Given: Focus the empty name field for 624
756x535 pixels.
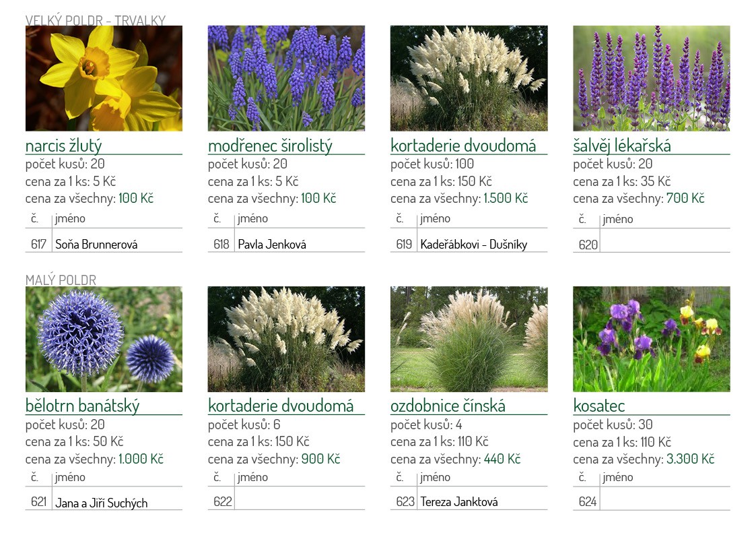Looking at the screenshot, I should click(x=664, y=501).
